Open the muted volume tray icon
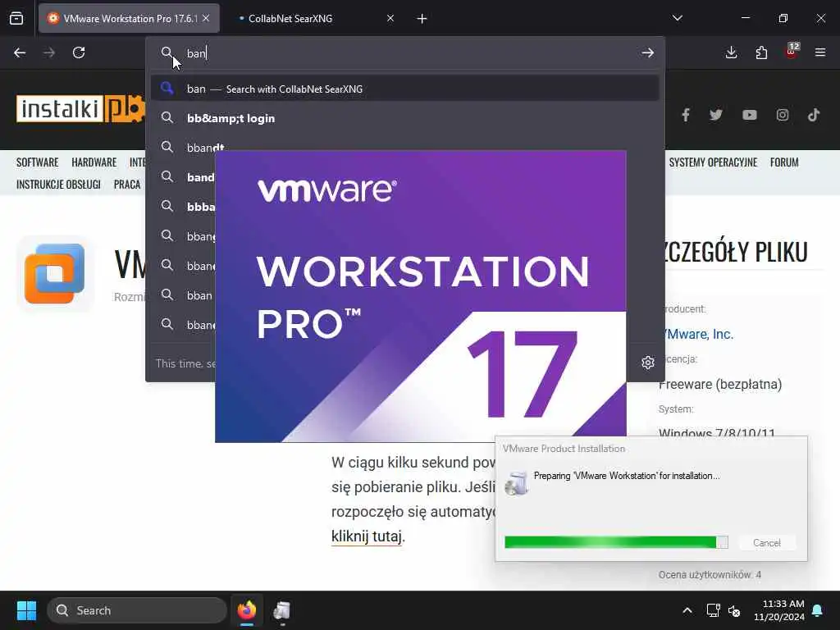 click(x=734, y=610)
